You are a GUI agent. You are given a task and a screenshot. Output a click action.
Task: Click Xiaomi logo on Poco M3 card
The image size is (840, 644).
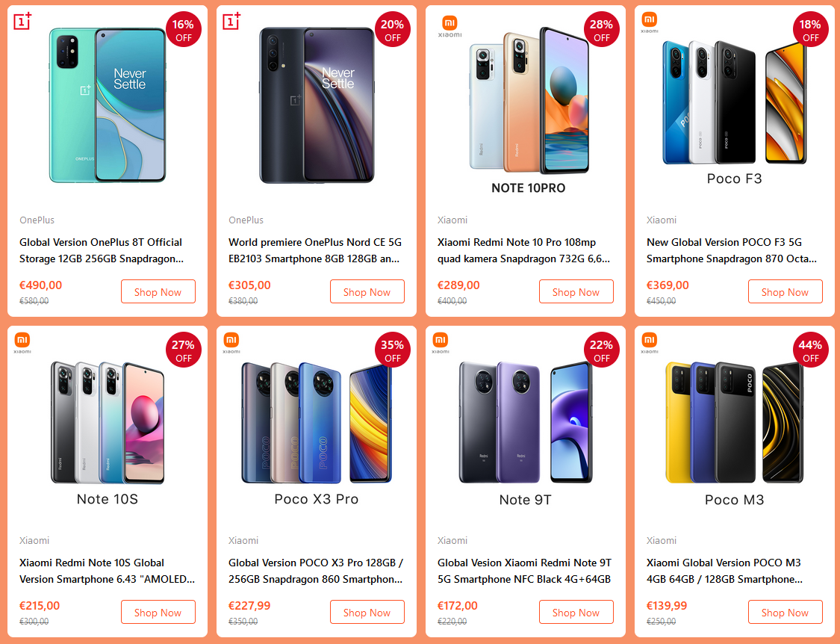(x=650, y=343)
